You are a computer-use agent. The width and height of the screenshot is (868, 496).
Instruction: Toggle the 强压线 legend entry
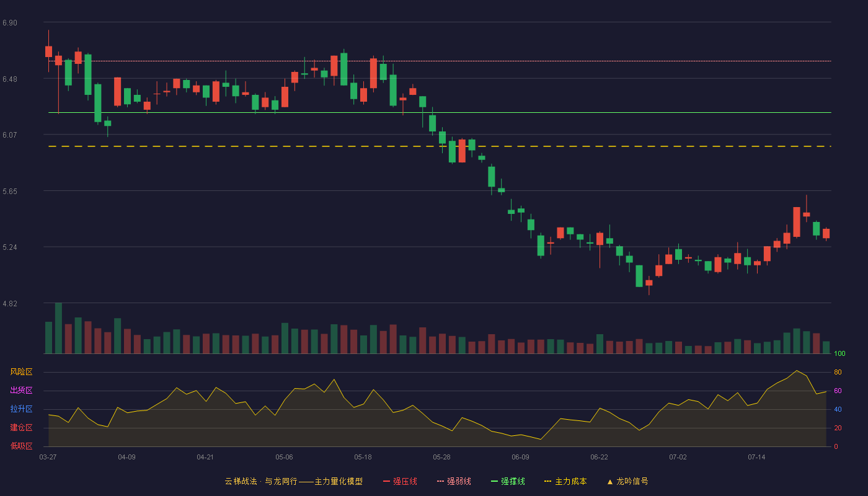click(400, 481)
